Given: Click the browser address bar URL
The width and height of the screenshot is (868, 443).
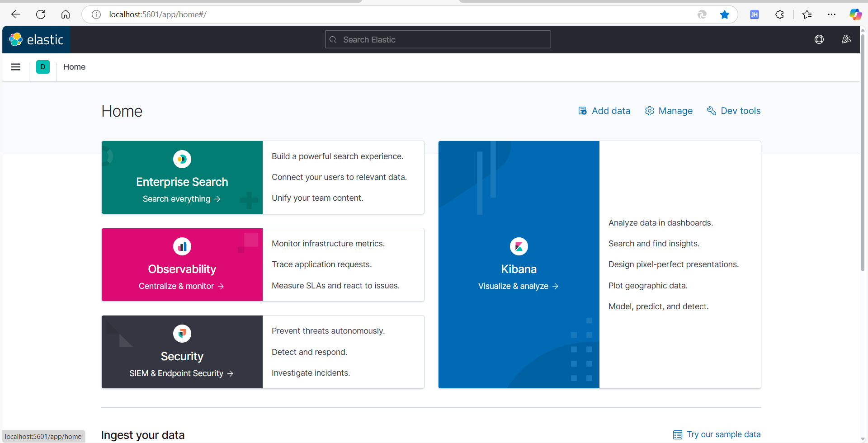Looking at the screenshot, I should tap(158, 14).
